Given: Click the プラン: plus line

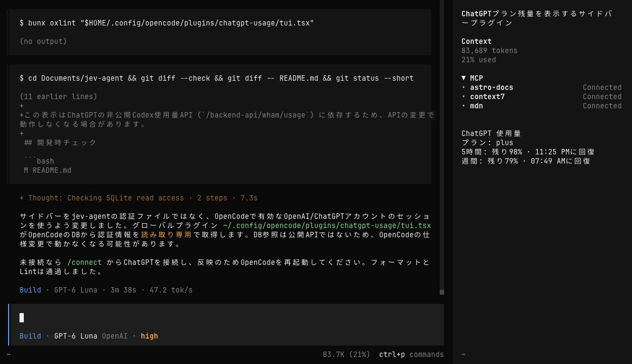Looking at the screenshot, I should (x=487, y=142).
